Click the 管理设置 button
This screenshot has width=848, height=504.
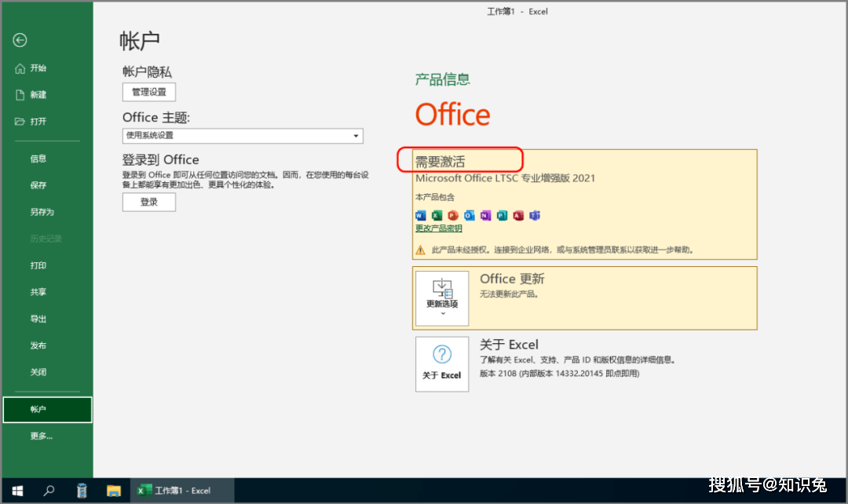pos(148,92)
